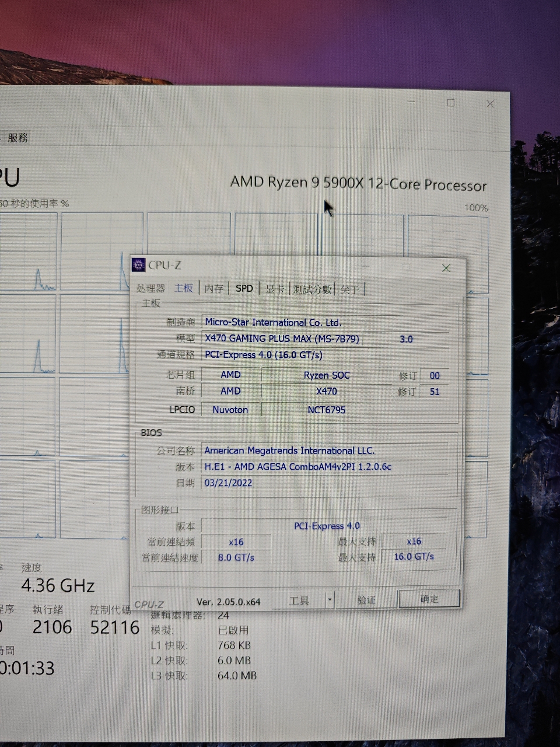The width and height of the screenshot is (560, 747).
Task: Click the X470 GAMING PLUS MAX model field
Action: click(x=282, y=338)
